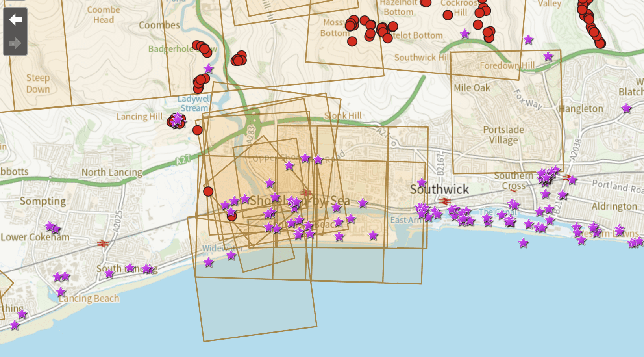Click the 'Lancing Hill' label

tap(139, 117)
